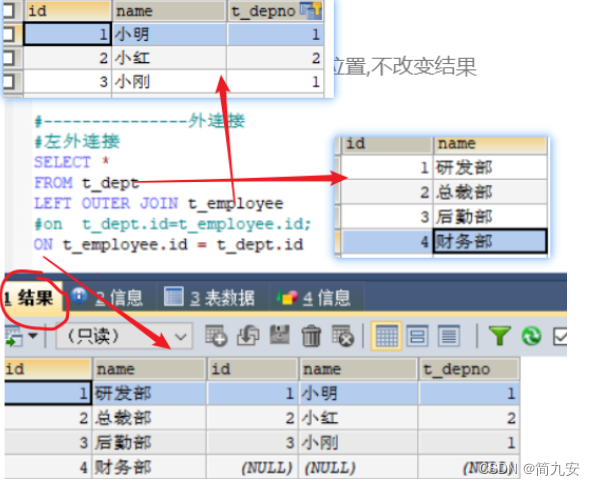Select 总裁部 in the department table
The width and height of the screenshot is (595, 486).
point(490,192)
